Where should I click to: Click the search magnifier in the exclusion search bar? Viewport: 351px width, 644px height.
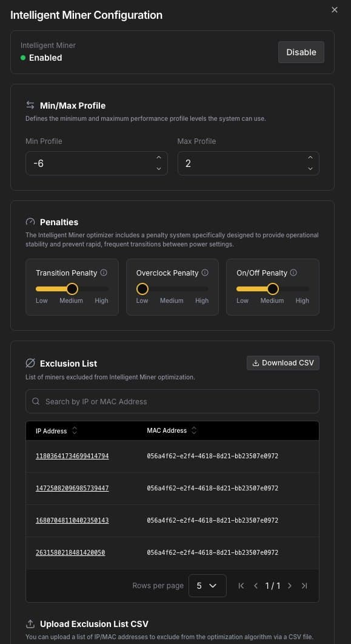[x=36, y=401]
